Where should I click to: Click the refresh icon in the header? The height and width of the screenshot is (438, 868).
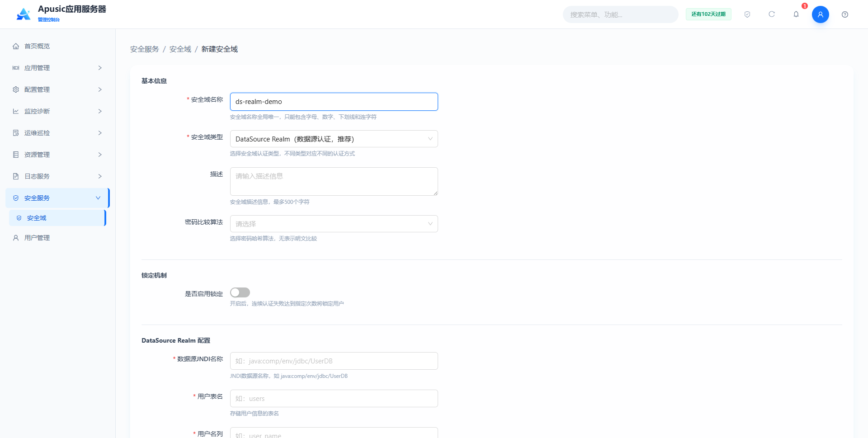coord(772,14)
